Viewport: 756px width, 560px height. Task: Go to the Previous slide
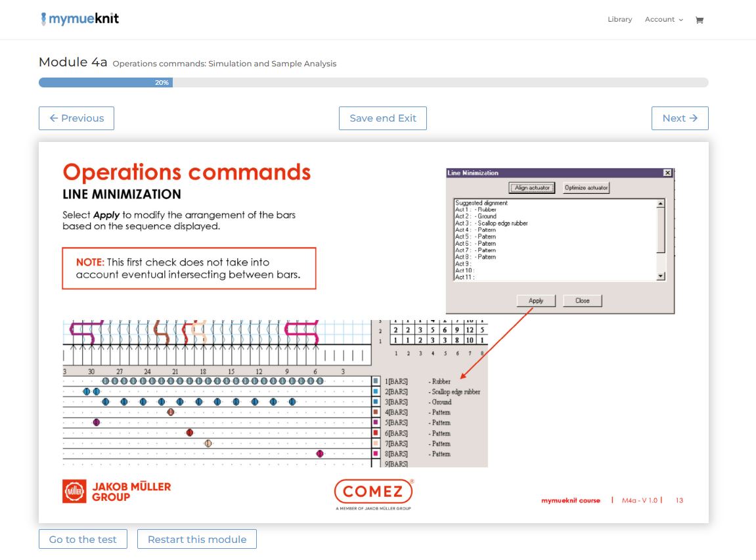pyautogui.click(x=76, y=118)
